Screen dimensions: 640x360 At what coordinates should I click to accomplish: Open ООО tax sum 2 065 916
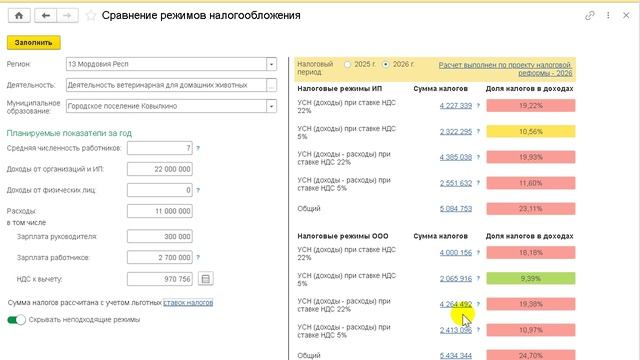pos(456,278)
